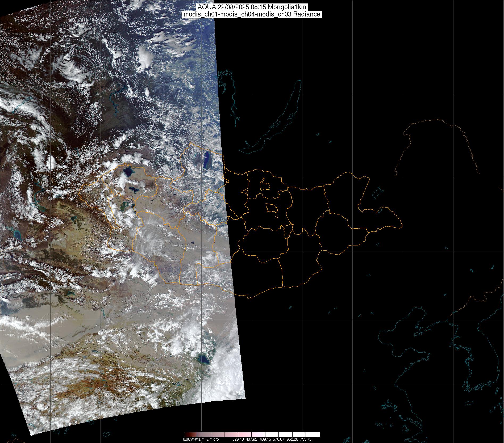Screen dimensions: 504x443
Task: Click the 326.10 colorbar value
Action: [238, 440]
